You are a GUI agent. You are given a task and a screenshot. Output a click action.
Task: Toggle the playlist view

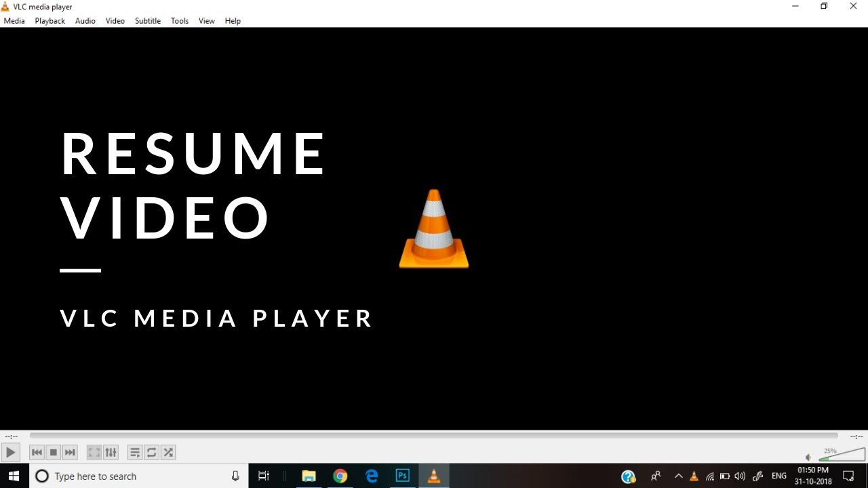(135, 452)
